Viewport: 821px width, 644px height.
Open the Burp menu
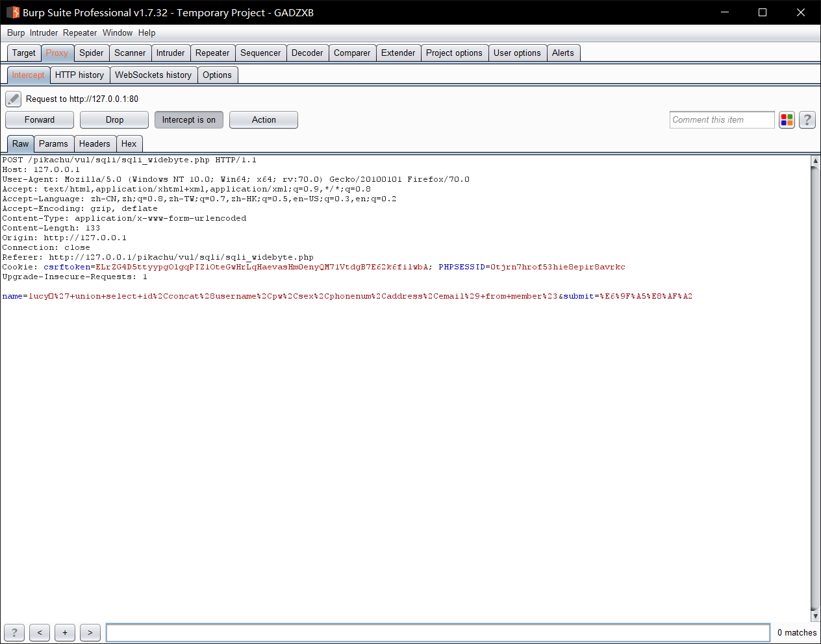[16, 32]
